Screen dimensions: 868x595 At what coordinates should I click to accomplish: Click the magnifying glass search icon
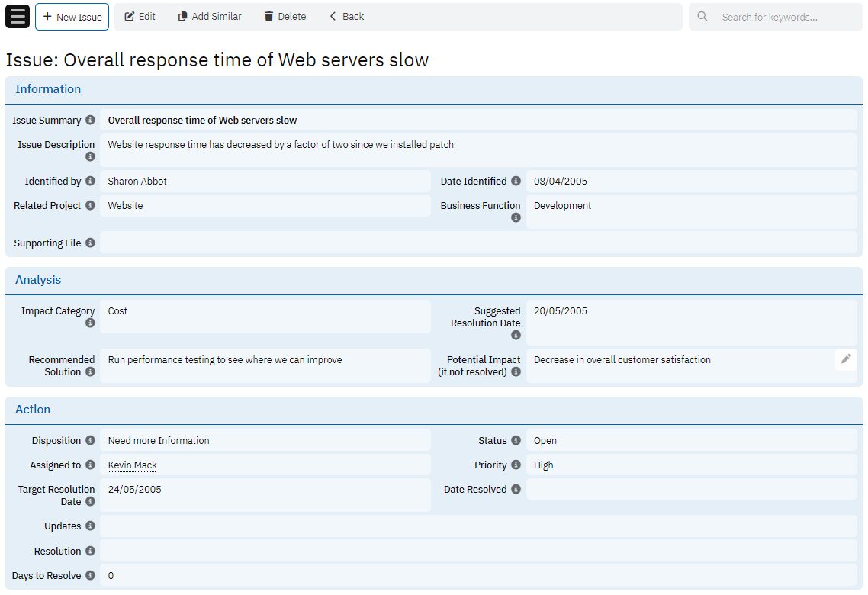click(702, 17)
